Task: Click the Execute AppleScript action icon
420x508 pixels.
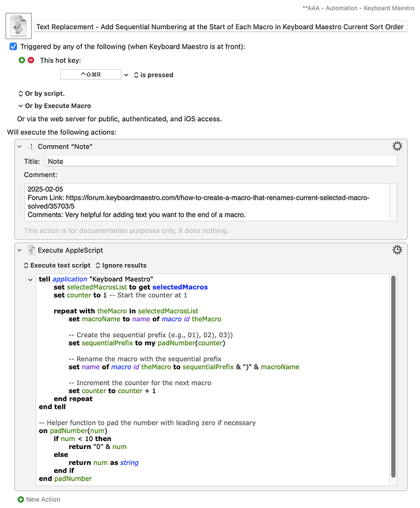Action: pyautogui.click(x=31, y=250)
